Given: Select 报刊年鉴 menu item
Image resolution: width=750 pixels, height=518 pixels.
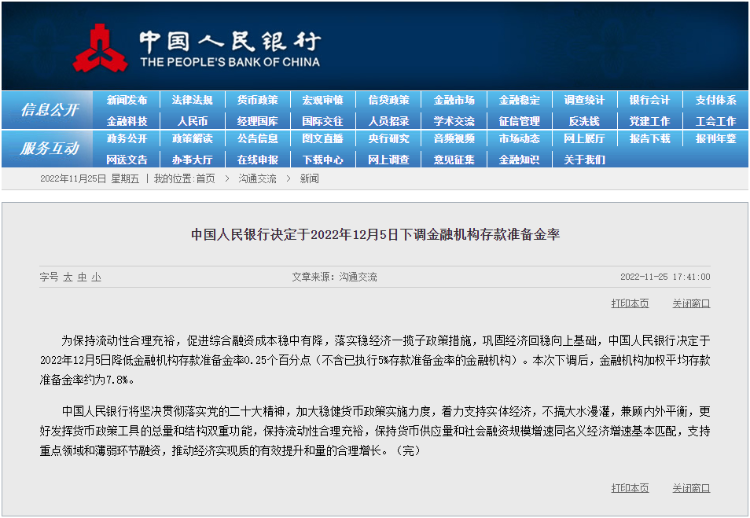Looking at the screenshot, I should click(x=716, y=139).
